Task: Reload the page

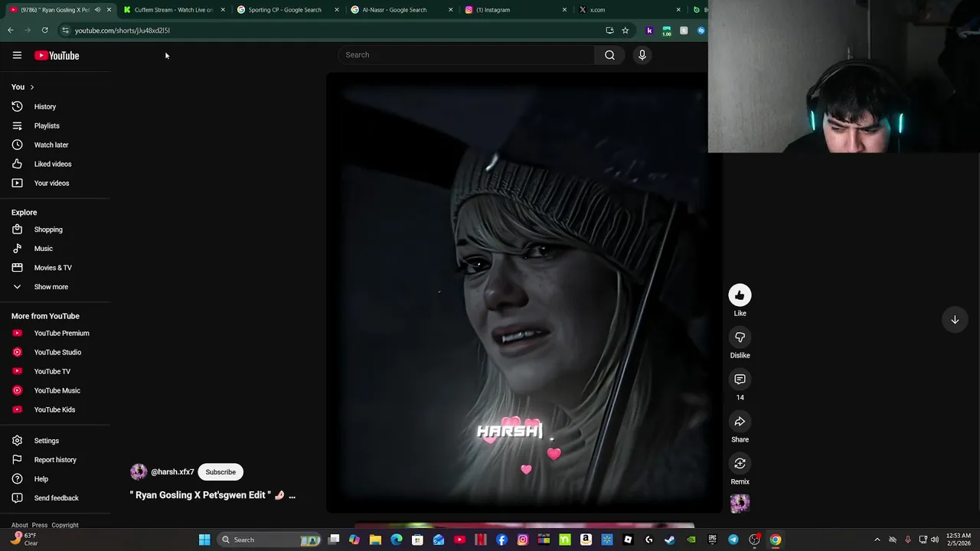Action: click(x=45, y=31)
